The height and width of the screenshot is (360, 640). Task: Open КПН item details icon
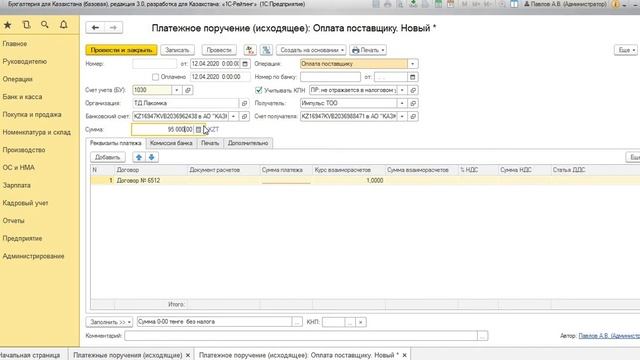point(413,90)
